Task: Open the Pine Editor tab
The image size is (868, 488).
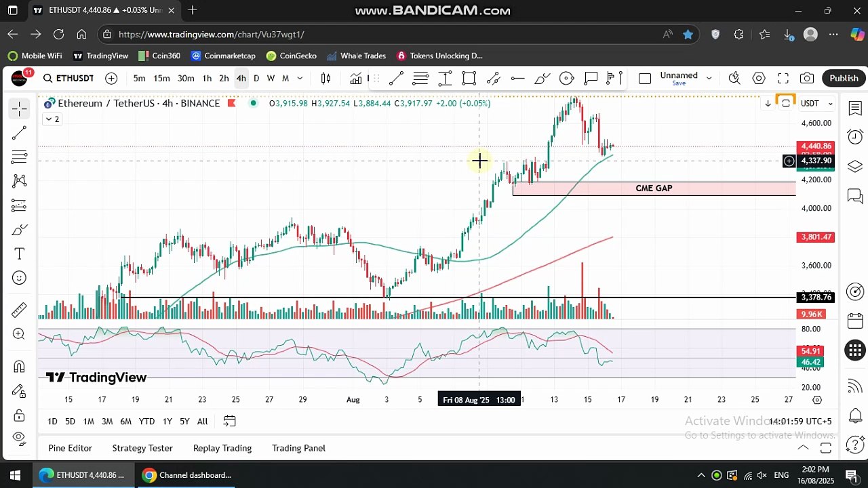Action: (70, 448)
